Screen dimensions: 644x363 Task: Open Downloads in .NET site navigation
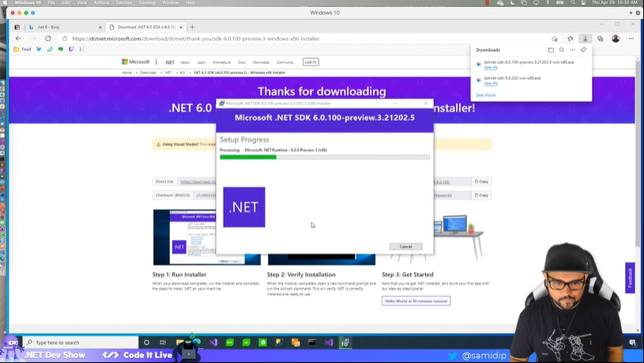(x=261, y=62)
